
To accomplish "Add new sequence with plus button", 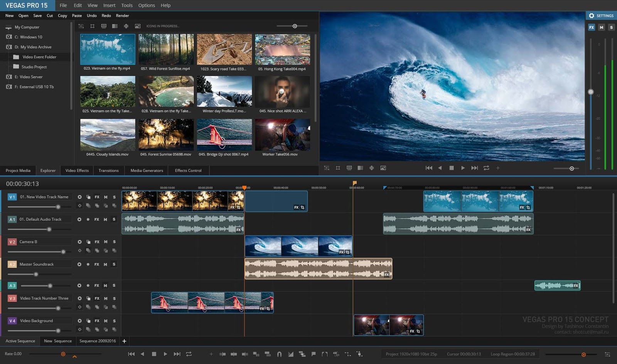I will point(124,341).
